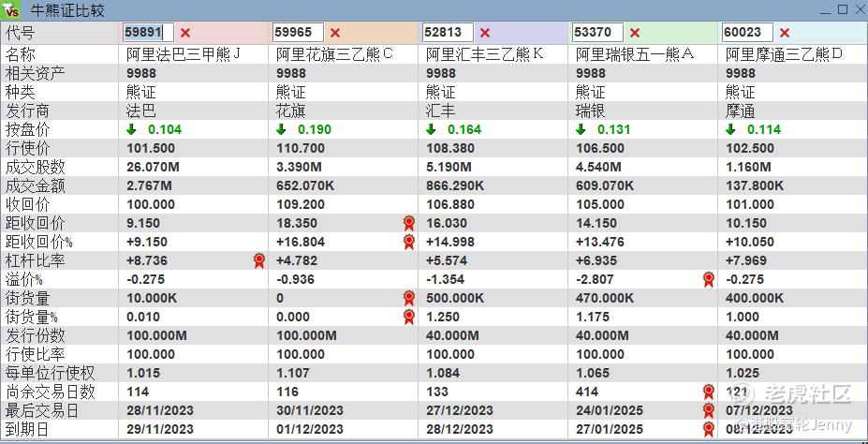Click the issuer 法巴 cell
Screen dimensions: 868x444
pos(141,111)
